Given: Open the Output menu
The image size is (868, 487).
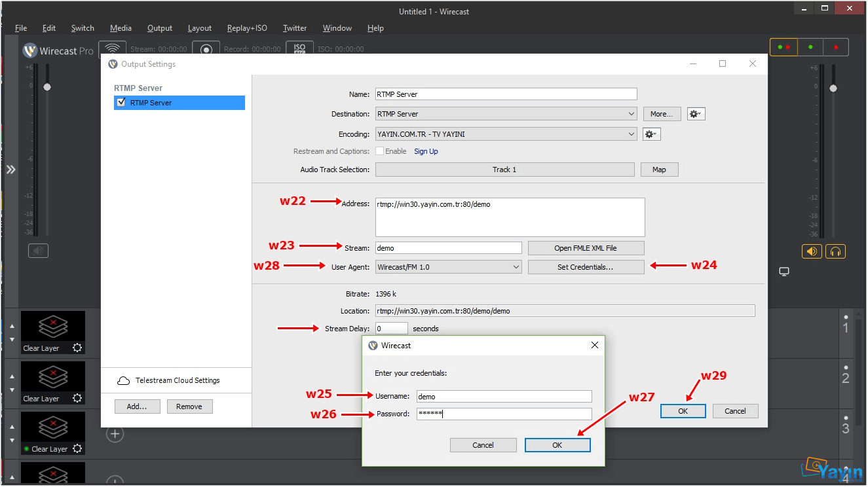Looking at the screenshot, I should pyautogui.click(x=160, y=28).
